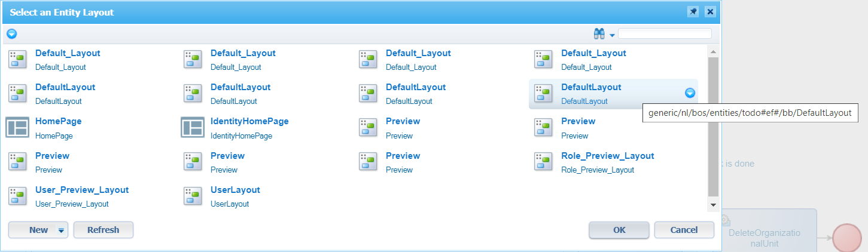Click the Cancel button
868x252 pixels.
click(x=684, y=230)
